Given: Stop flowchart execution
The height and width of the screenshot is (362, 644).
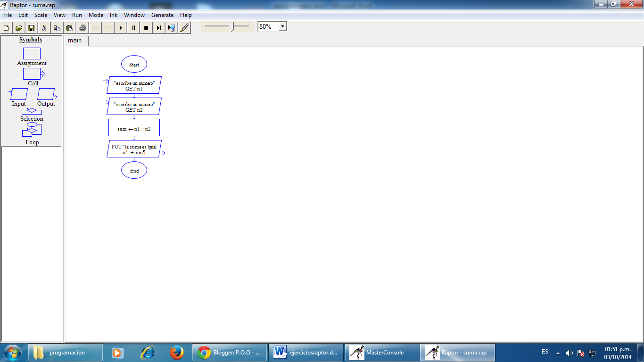Looking at the screenshot, I should 146,28.
